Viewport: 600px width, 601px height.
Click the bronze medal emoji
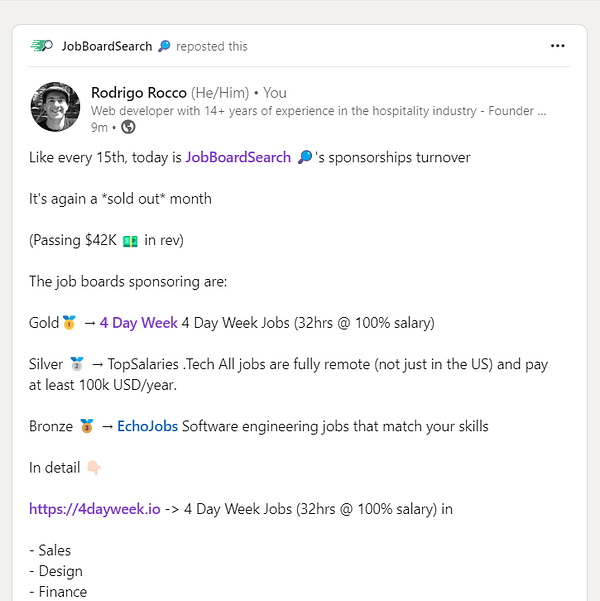click(x=86, y=427)
